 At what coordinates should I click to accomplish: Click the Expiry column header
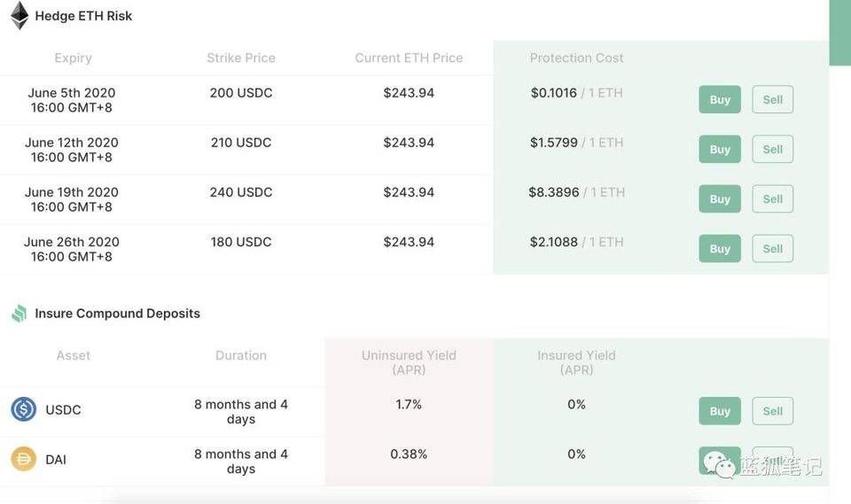point(73,58)
